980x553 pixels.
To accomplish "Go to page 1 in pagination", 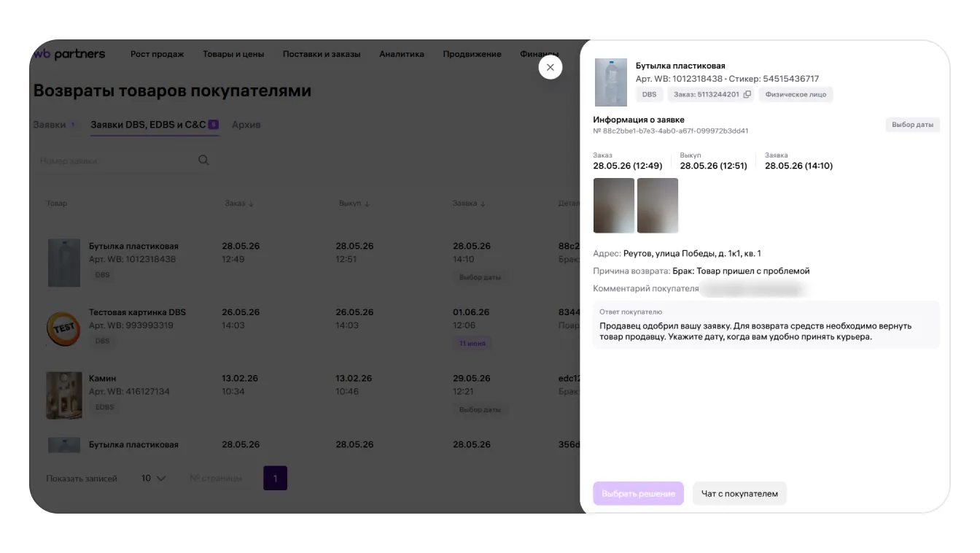I will pos(275,479).
